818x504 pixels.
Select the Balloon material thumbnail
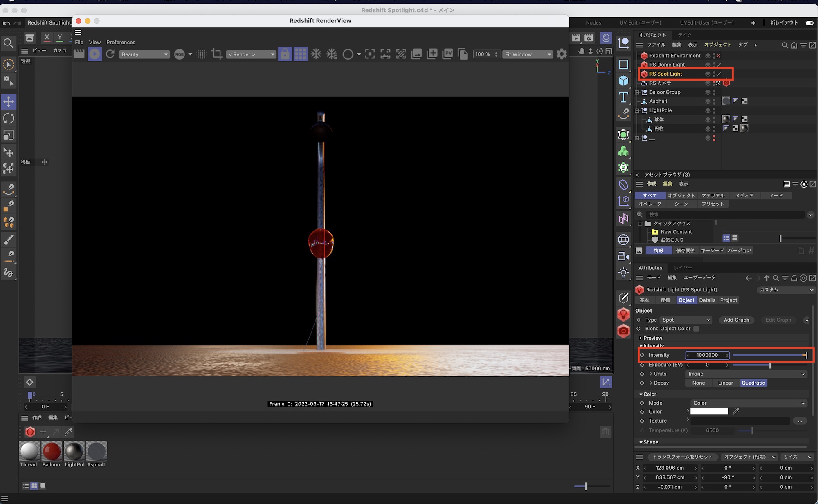pos(52,451)
